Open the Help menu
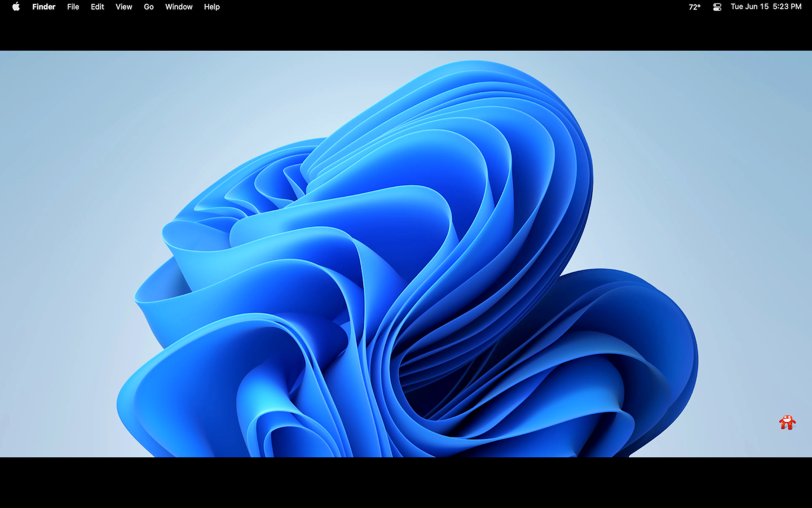 pyautogui.click(x=212, y=7)
